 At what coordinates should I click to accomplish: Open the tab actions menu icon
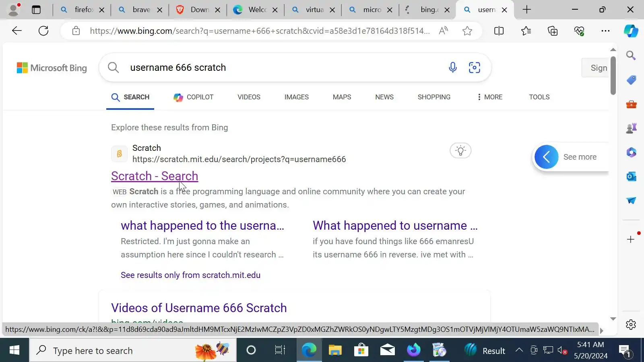point(36,10)
